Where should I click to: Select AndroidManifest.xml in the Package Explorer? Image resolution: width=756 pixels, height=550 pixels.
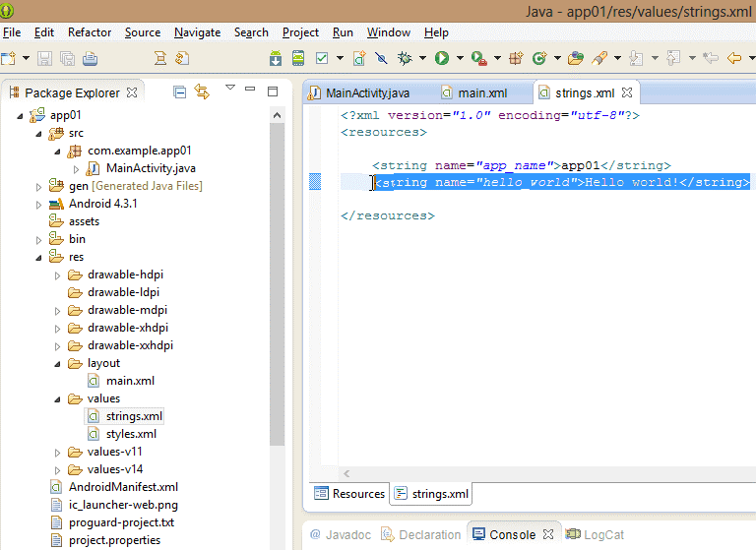[123, 487]
